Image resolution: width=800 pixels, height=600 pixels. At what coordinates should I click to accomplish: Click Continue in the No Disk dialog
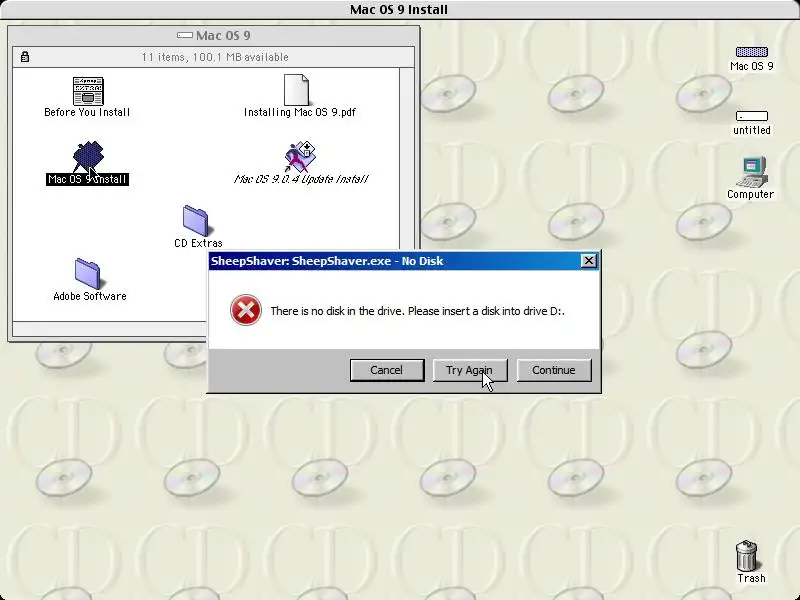click(554, 370)
